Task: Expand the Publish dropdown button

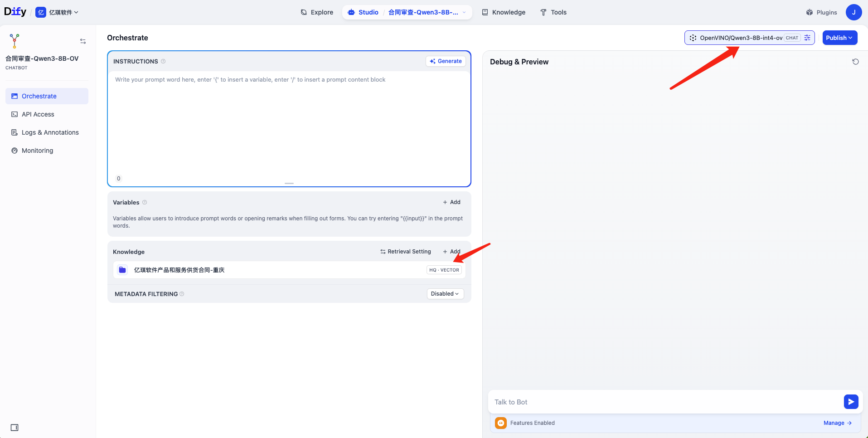Action: pyautogui.click(x=839, y=38)
